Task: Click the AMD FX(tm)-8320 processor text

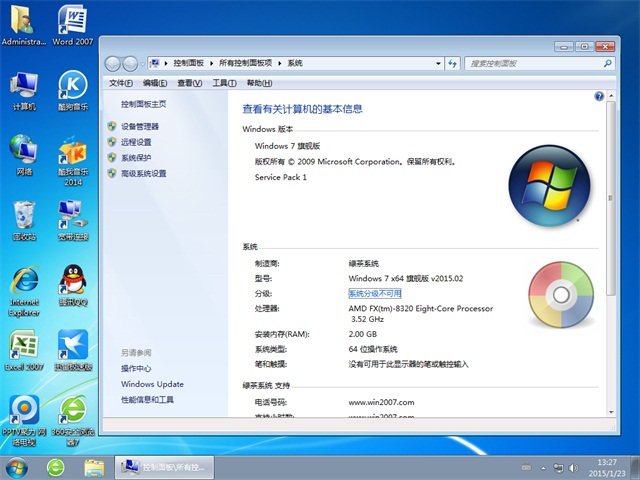Action: [x=421, y=314]
